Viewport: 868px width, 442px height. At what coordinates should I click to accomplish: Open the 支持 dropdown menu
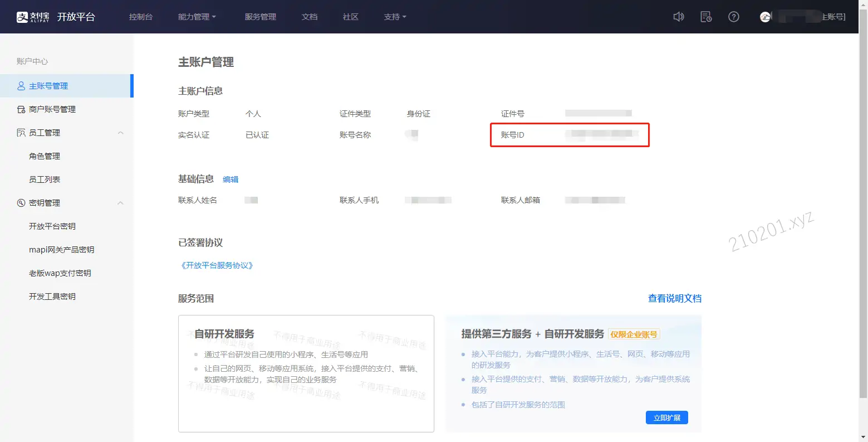[x=395, y=17]
